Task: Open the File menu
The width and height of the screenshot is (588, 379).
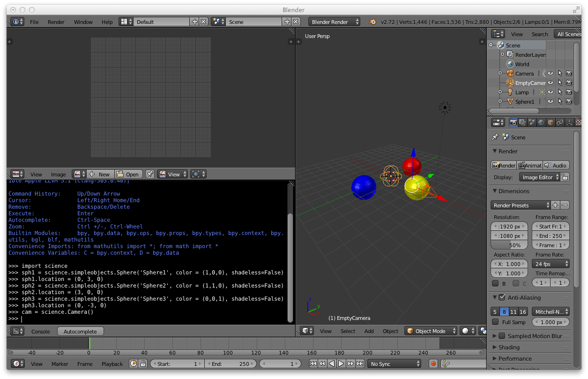Action: [34, 22]
